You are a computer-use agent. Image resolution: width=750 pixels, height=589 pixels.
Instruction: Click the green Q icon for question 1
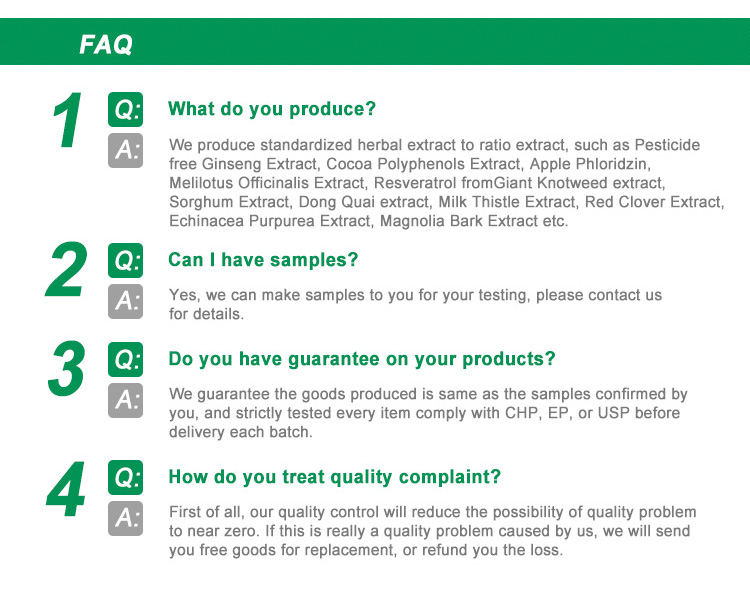point(125,109)
